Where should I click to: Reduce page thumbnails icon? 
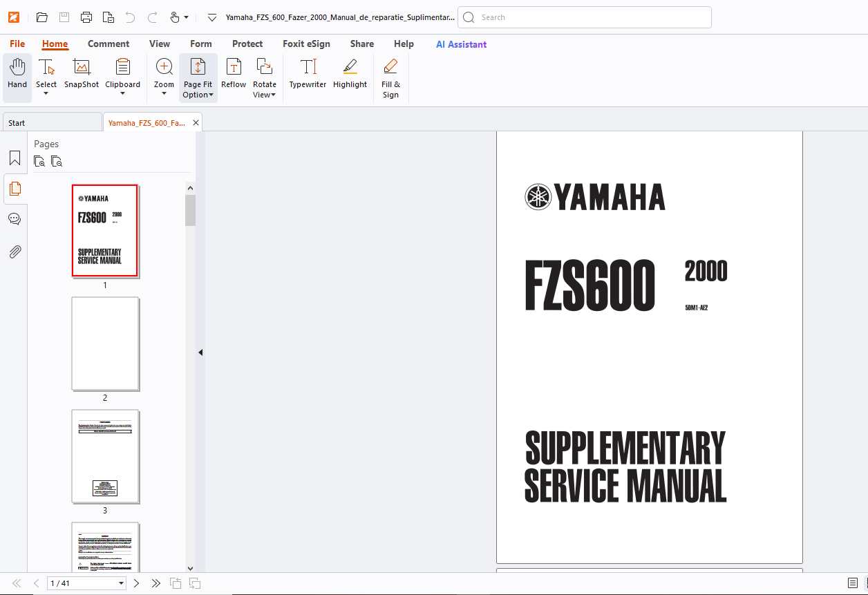(57, 162)
